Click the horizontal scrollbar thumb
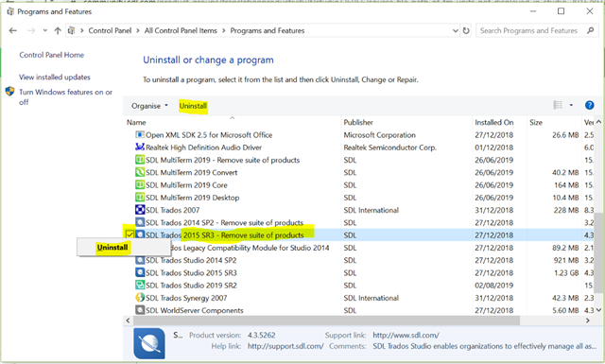Image resolution: width=605 pixels, height=364 pixels. 326,321
